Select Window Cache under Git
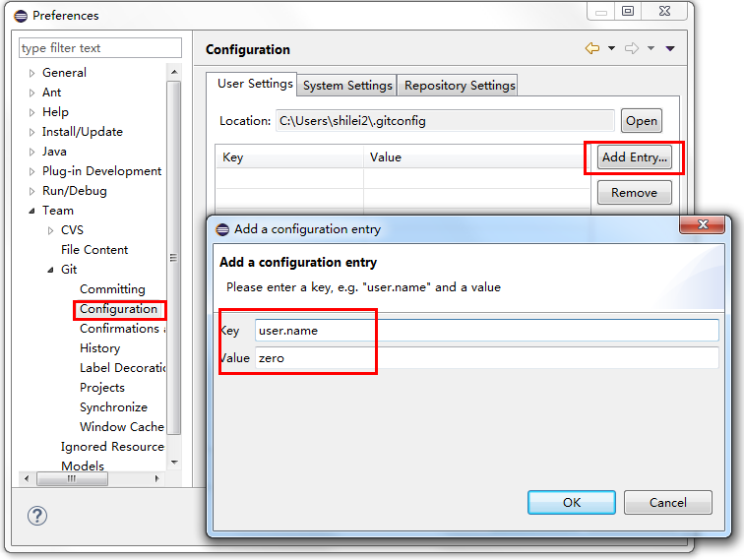This screenshot has width=744, height=560. click(x=122, y=427)
